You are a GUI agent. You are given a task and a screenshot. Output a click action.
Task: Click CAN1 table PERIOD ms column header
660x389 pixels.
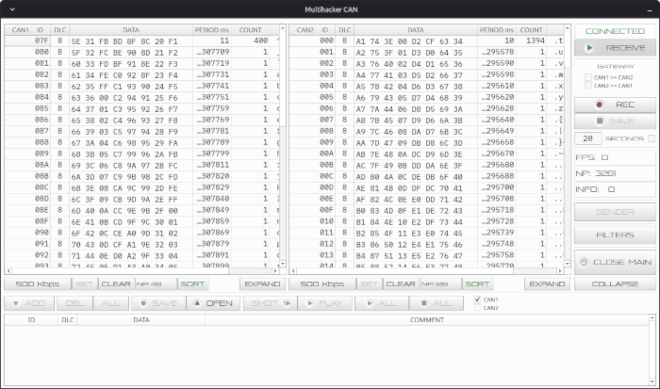coord(212,30)
